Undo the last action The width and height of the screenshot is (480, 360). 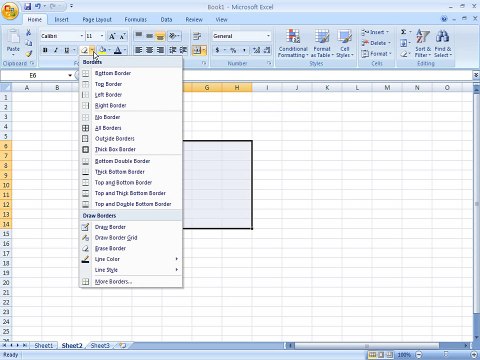[x=37, y=6]
